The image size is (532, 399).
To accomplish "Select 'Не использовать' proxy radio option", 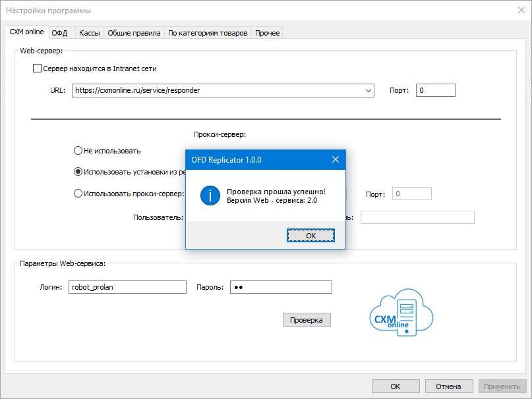I will tap(78, 151).
